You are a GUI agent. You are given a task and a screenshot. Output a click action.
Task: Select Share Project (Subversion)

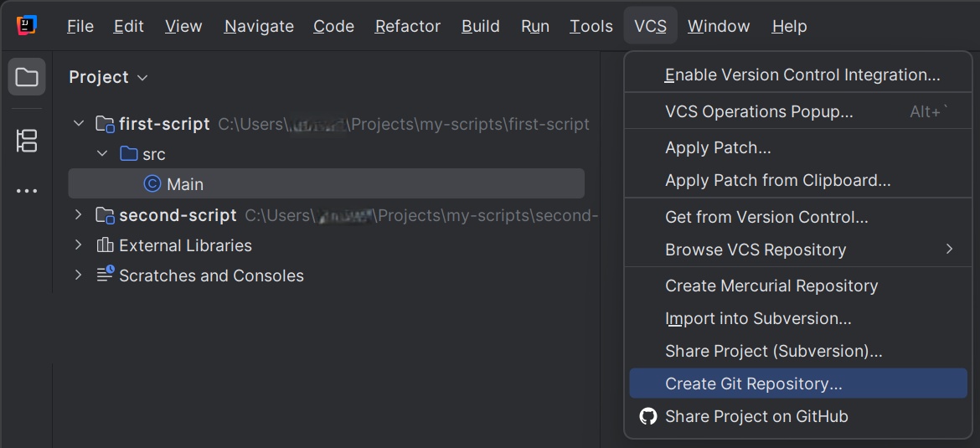[798, 351]
